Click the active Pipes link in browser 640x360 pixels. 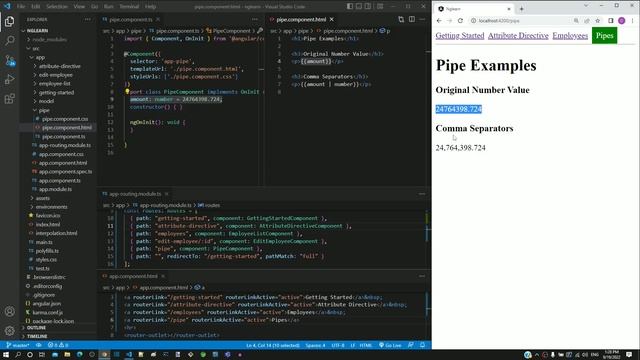pos(604,36)
